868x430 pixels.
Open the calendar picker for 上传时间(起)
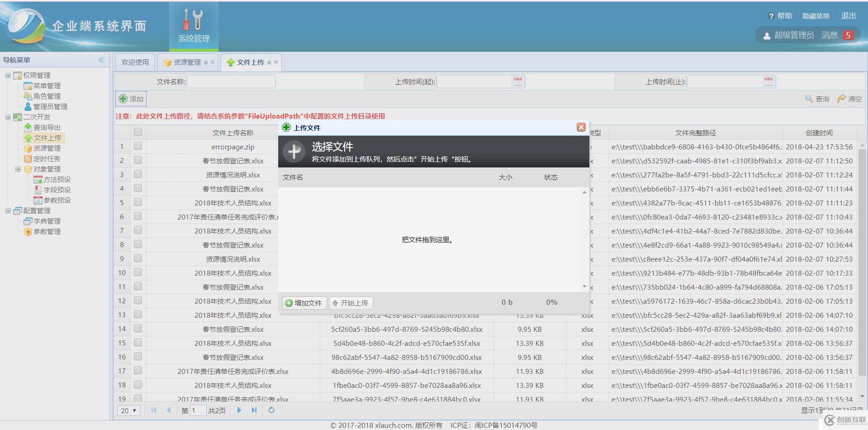pos(518,81)
